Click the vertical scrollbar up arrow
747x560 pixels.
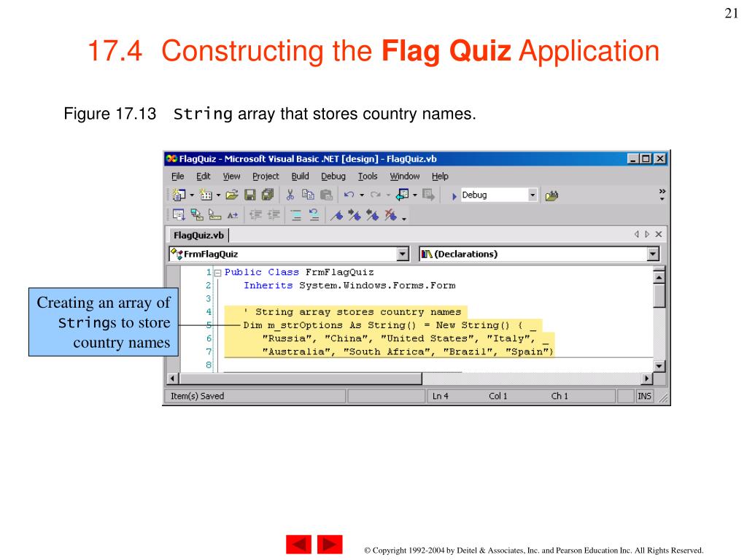pyautogui.click(x=659, y=277)
